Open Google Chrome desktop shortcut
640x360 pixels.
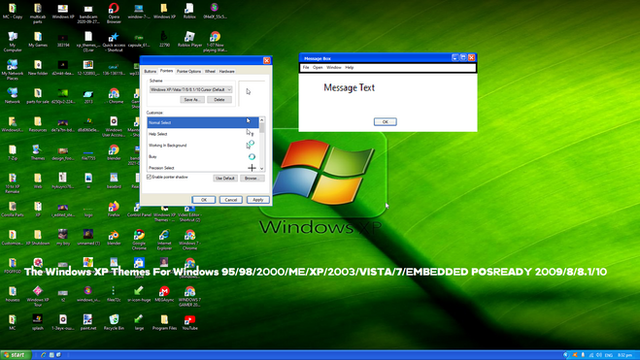tap(139, 239)
